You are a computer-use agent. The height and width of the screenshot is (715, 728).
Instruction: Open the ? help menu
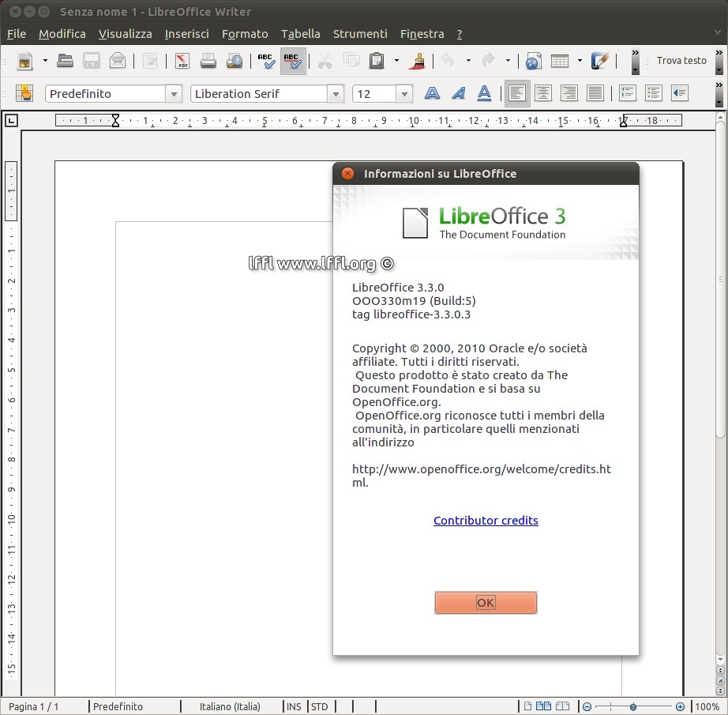(460, 34)
